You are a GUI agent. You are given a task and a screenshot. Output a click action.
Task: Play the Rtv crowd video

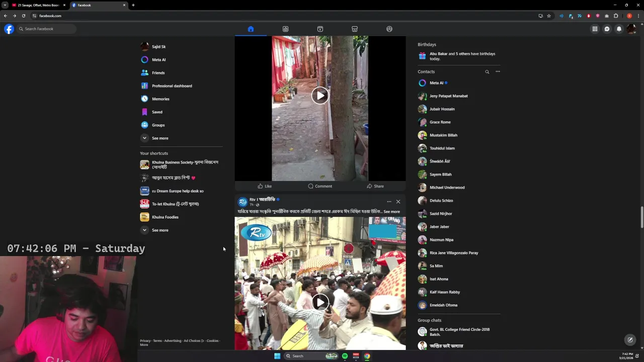click(320, 302)
